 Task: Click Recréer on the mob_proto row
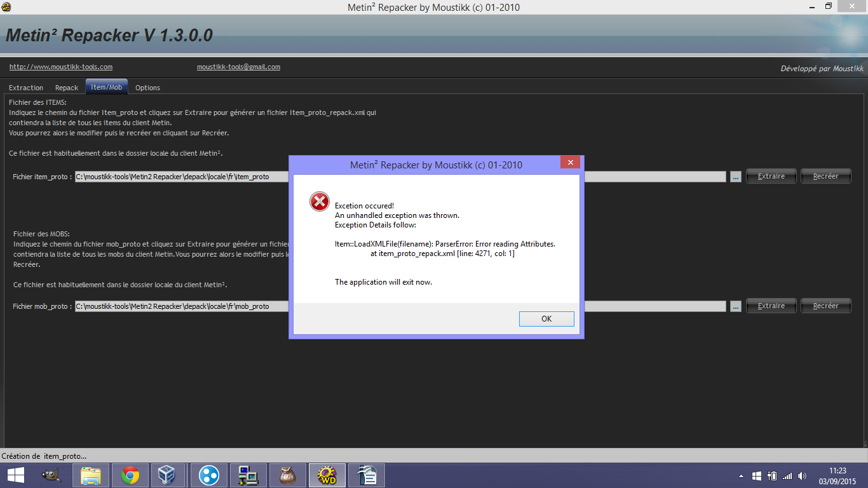(825, 306)
